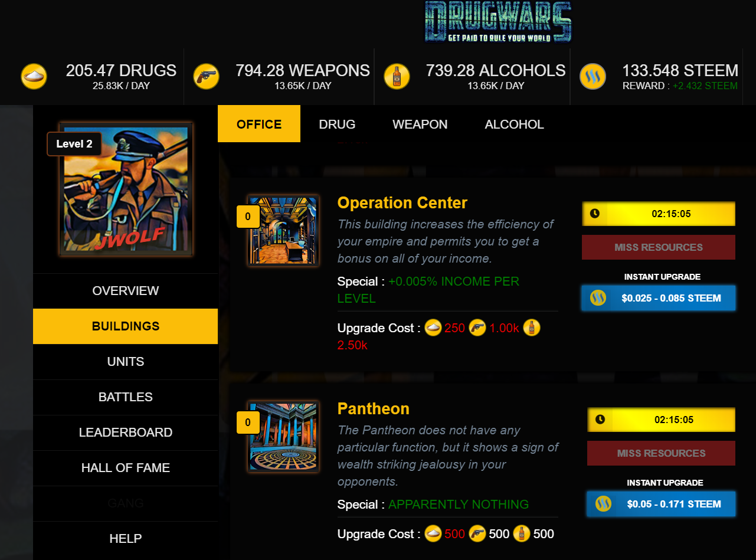This screenshot has width=756, height=560.
Task: Click the DrugWars logo at top
Action: 498,22
